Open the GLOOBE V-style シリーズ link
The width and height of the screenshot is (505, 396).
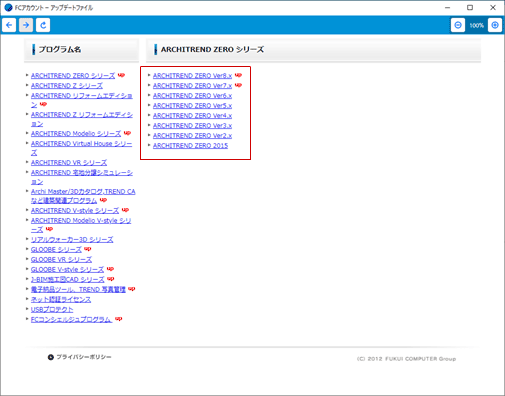[x=67, y=270]
